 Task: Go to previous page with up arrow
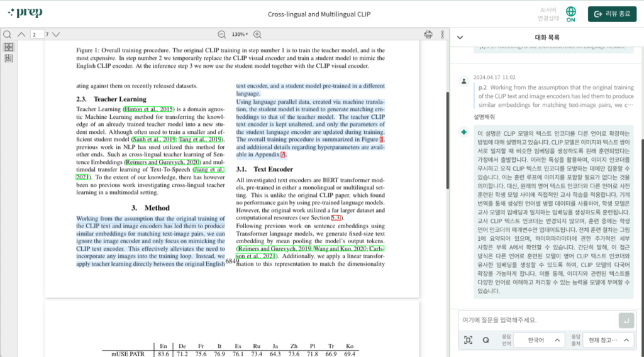[21, 35]
